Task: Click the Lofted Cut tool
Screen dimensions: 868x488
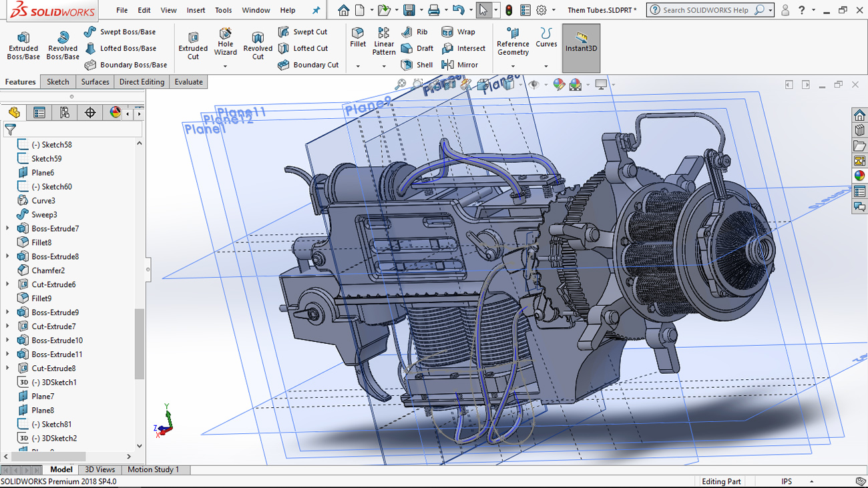Action: pos(302,49)
